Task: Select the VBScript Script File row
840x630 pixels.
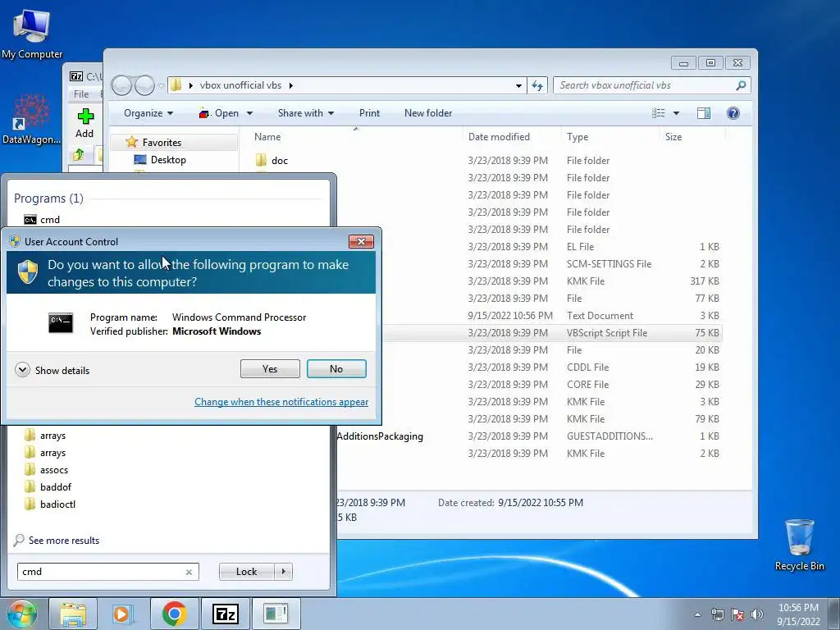Action: coord(553,333)
